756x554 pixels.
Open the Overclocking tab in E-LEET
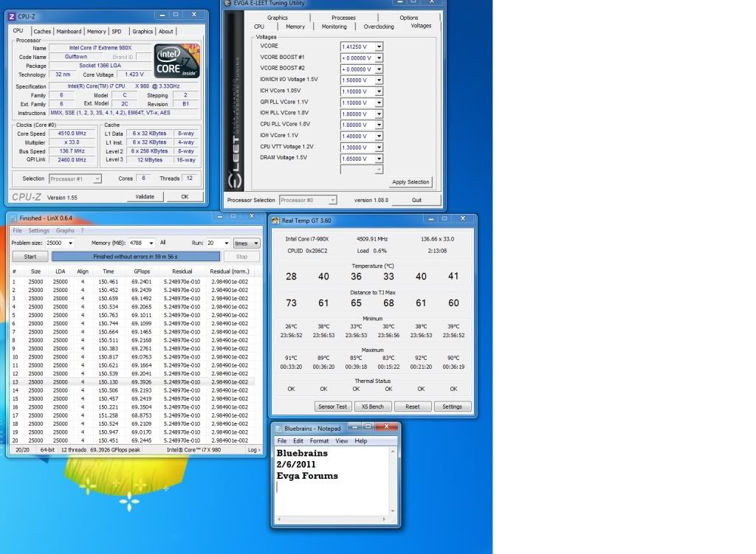pyautogui.click(x=378, y=27)
